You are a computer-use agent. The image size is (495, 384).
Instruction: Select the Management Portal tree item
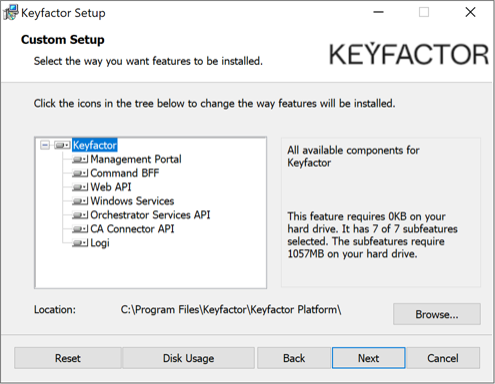pyautogui.click(x=136, y=159)
